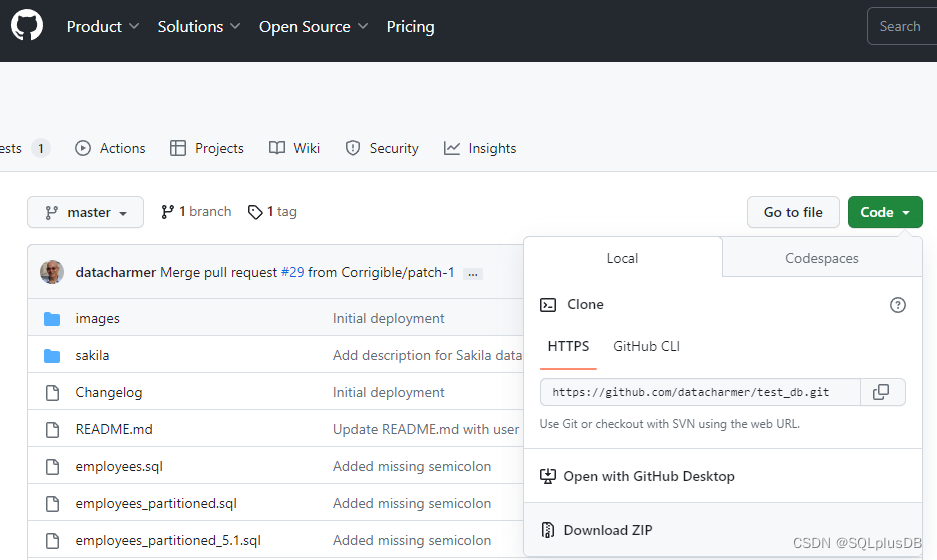
Task: Open 'Add description for Sakila' commit message
Action: tap(427, 356)
